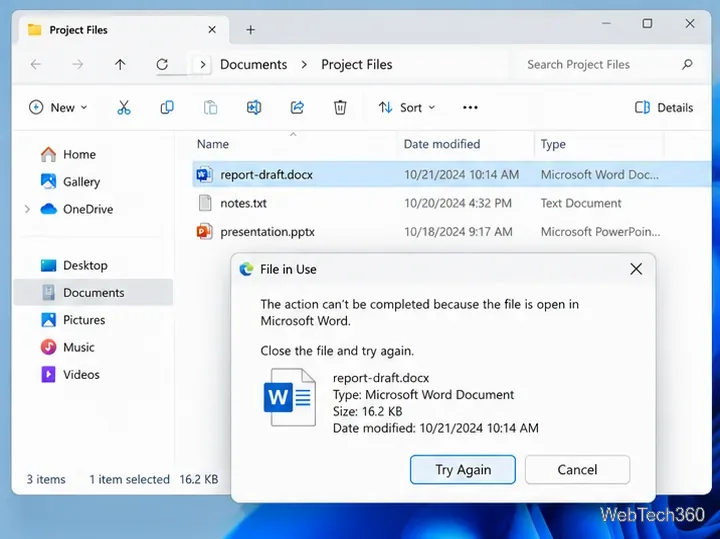720x539 pixels.
Task: Go up one folder level
Action: tap(120, 64)
